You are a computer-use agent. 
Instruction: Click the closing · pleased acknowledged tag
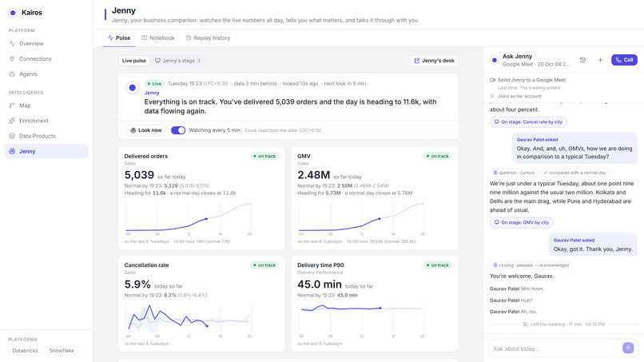[x=531, y=265]
